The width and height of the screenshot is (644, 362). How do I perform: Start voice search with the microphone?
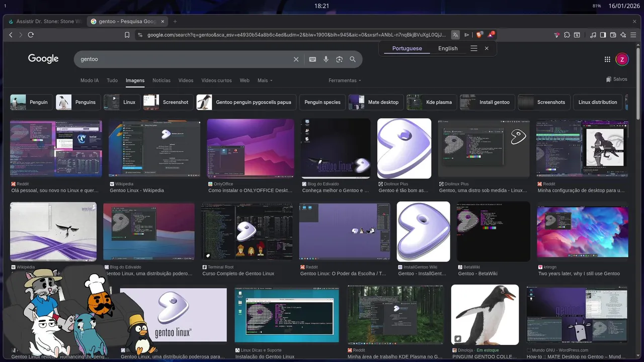point(326,59)
